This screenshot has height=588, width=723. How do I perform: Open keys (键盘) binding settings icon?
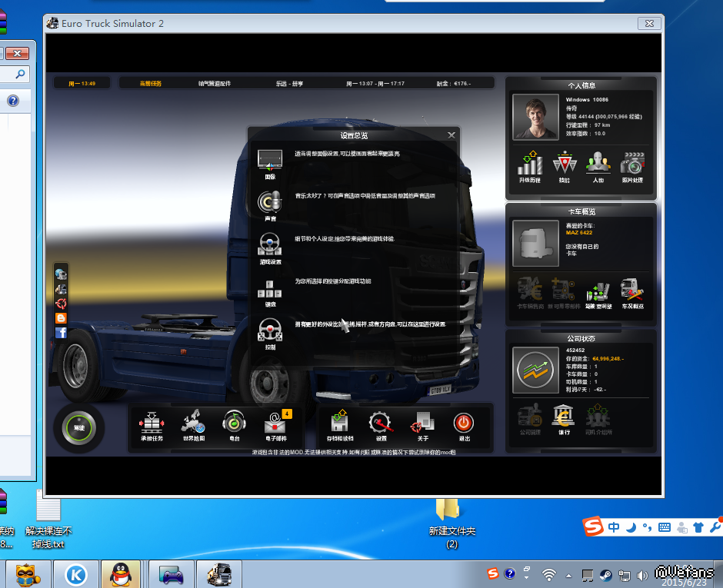270,290
